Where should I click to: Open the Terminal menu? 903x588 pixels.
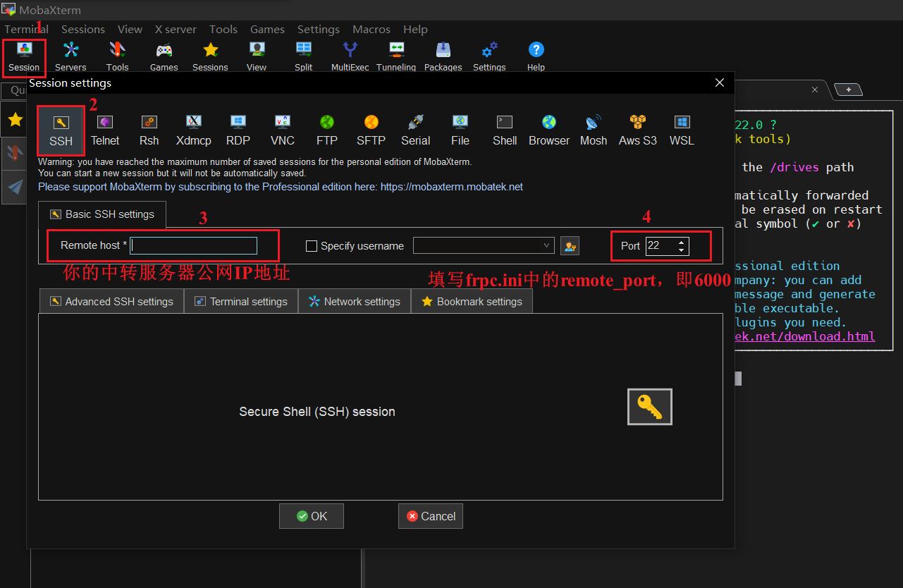coord(26,29)
